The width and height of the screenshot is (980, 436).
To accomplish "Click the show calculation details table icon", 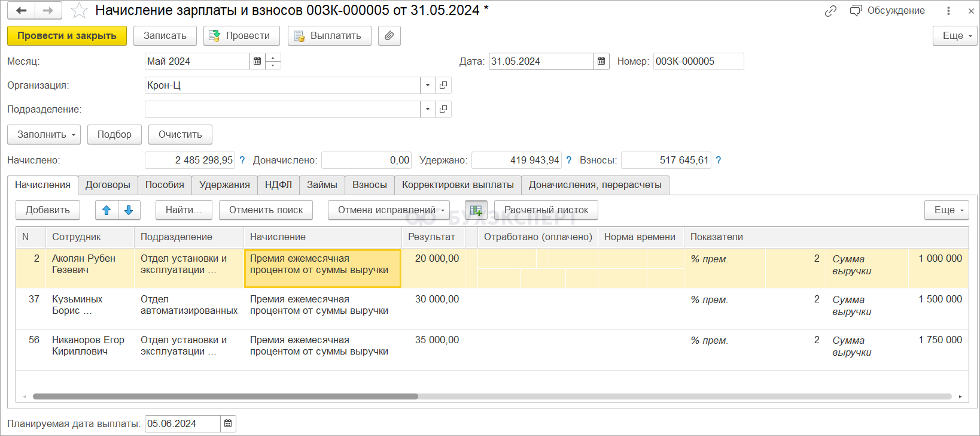I will point(476,210).
